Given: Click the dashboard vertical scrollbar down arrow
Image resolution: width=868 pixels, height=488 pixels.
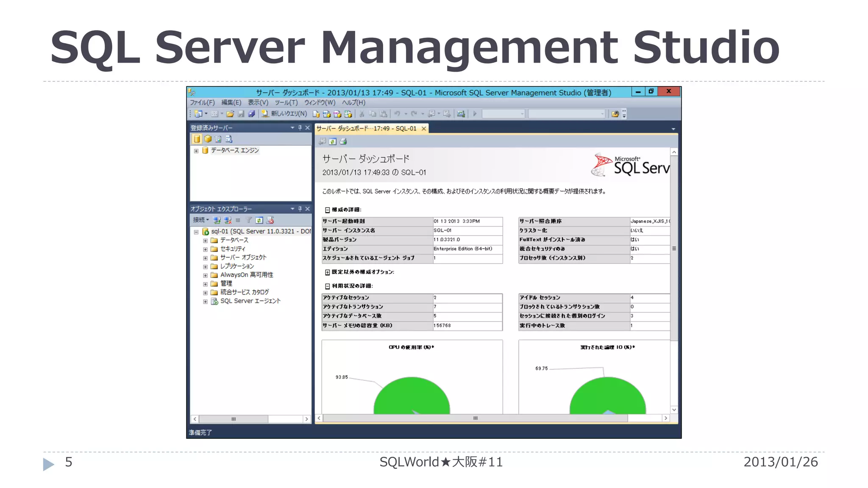Looking at the screenshot, I should tap(674, 410).
